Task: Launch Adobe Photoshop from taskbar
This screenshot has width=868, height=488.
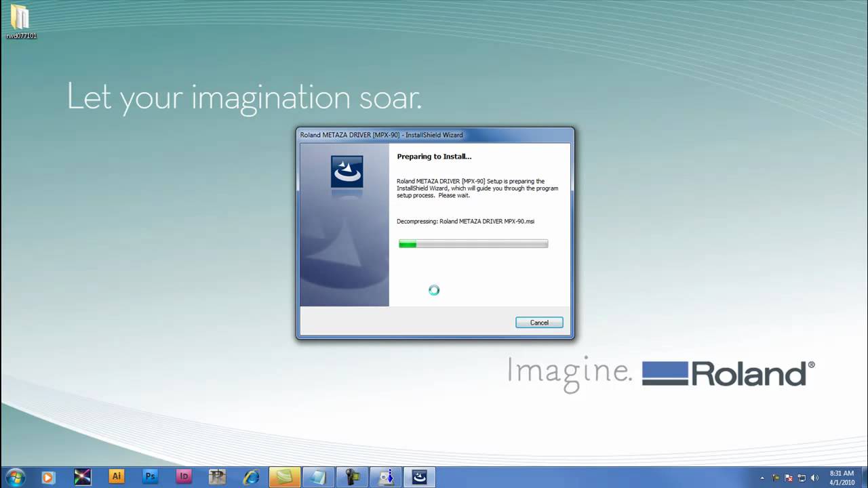Action: point(151,476)
